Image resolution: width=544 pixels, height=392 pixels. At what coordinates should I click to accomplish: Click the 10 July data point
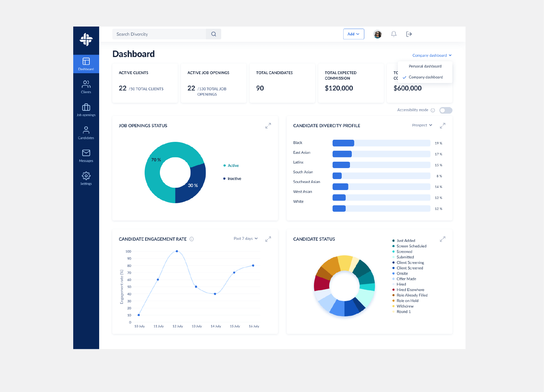(x=139, y=315)
